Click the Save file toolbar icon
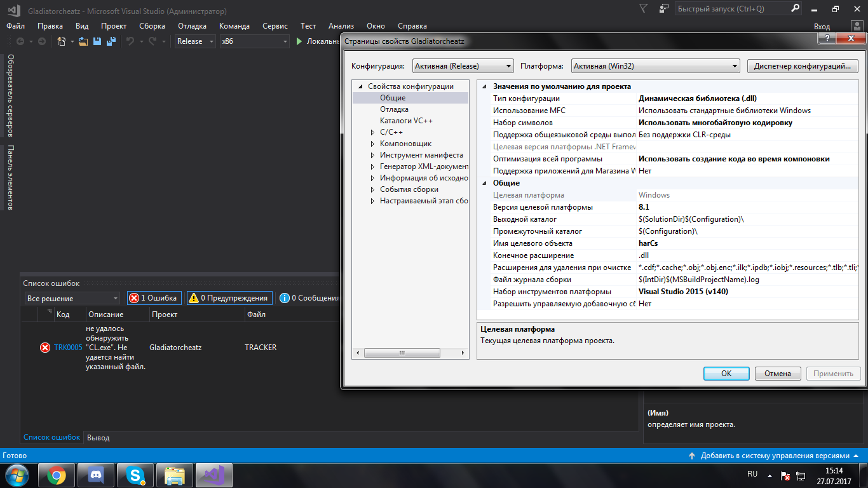This screenshot has width=868, height=488. 97,41
